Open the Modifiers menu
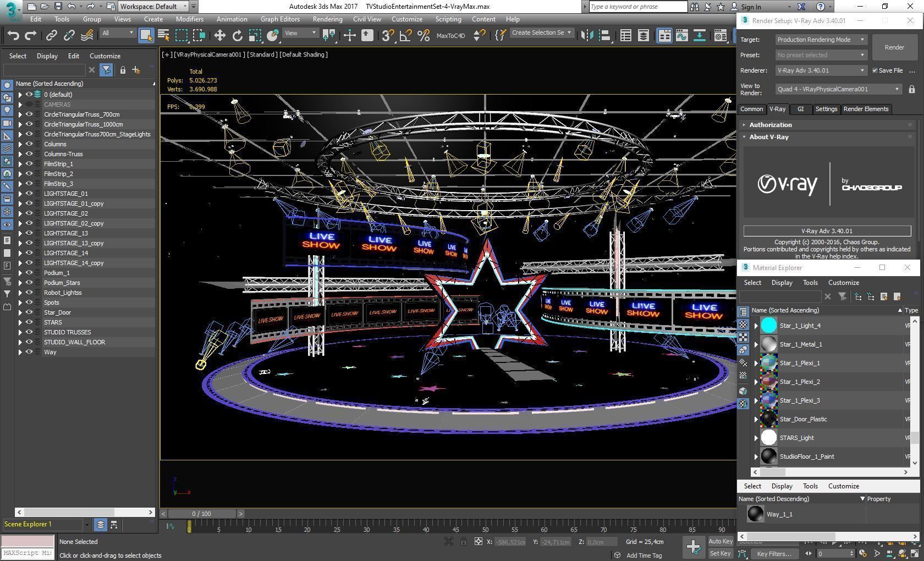The width and height of the screenshot is (924, 561). (x=189, y=19)
